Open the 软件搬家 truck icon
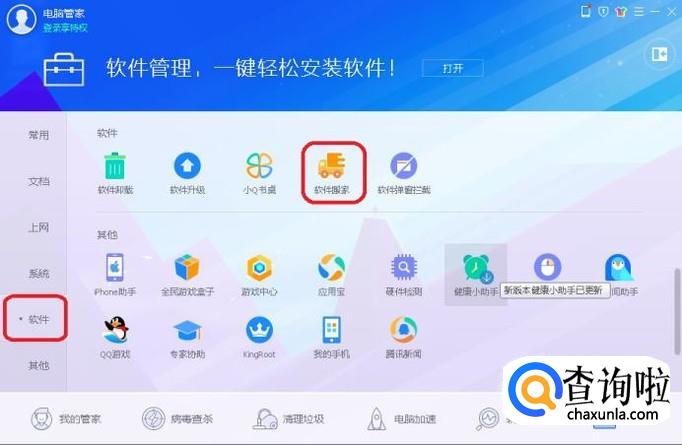 tap(332, 166)
